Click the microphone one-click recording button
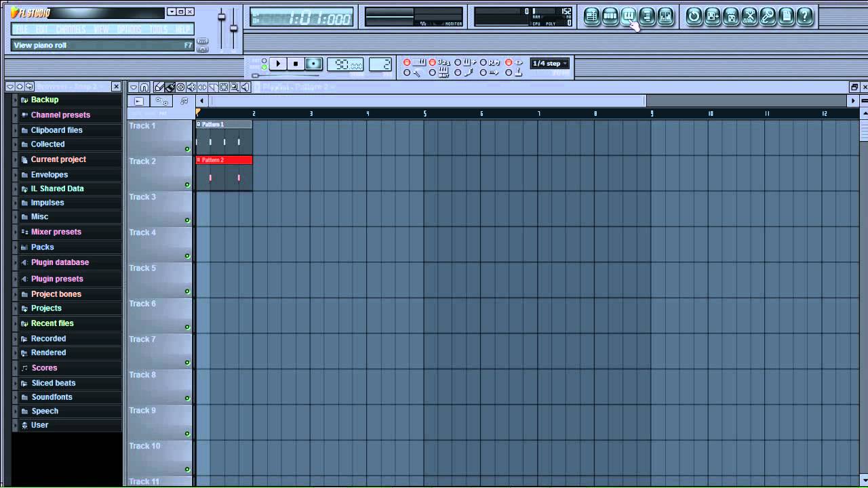The height and width of the screenshot is (488, 868). [x=768, y=16]
